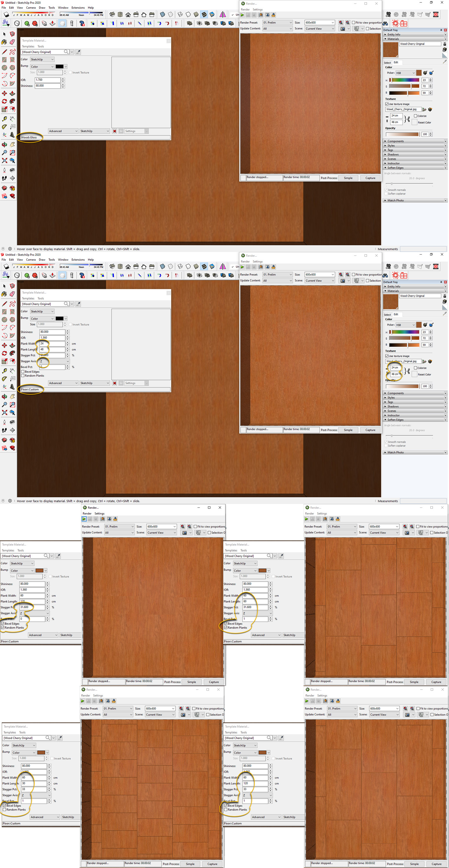Screen dimensions: 449x868
Task: Start rendering with green play button, topmost Render window
Action: (x=242, y=15)
